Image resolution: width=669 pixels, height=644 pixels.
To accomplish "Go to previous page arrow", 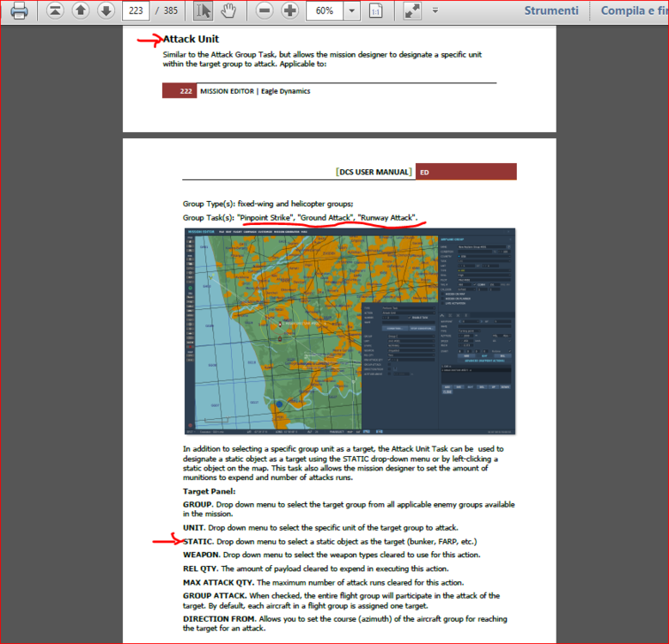I will pyautogui.click(x=81, y=10).
